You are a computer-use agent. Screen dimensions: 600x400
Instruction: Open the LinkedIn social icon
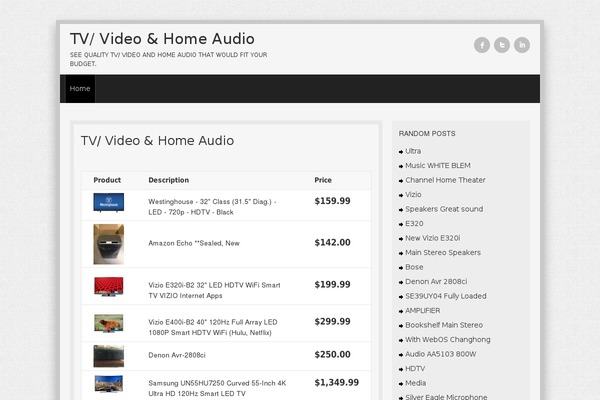[x=522, y=45]
